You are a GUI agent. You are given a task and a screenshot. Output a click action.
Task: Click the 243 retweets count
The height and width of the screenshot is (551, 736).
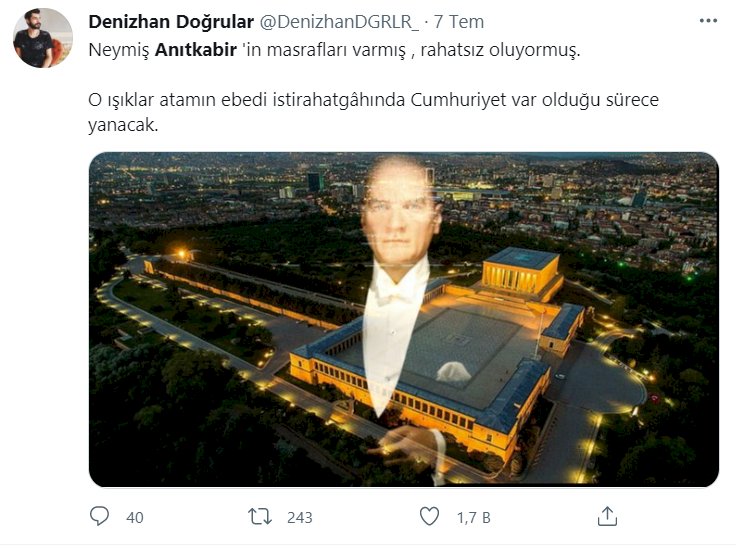(299, 517)
